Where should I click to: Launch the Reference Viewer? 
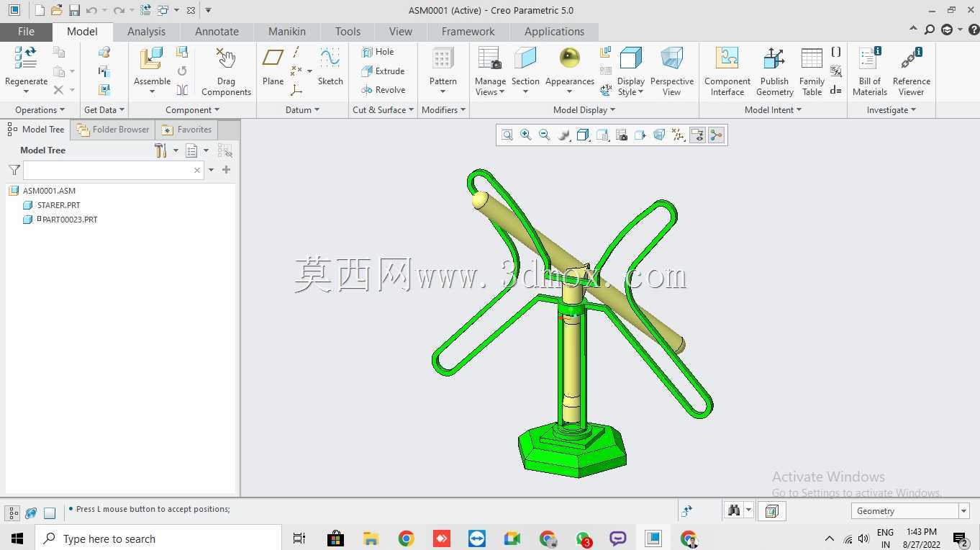pos(912,71)
